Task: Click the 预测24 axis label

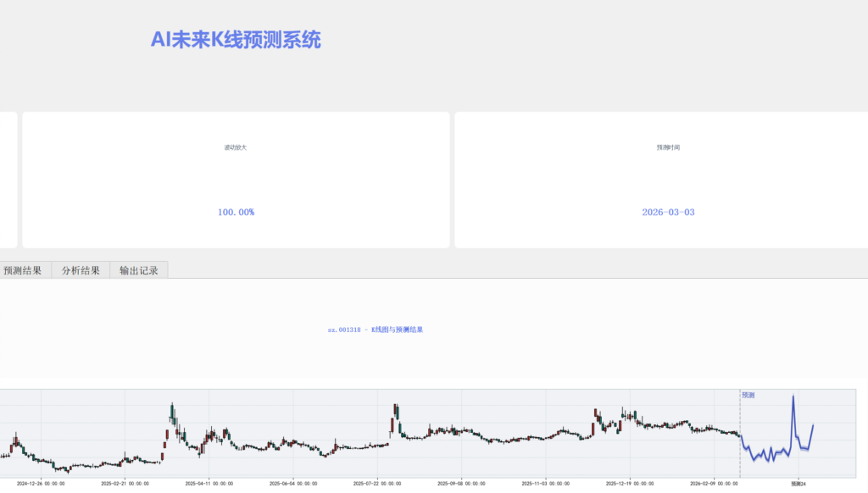Action: (x=798, y=484)
